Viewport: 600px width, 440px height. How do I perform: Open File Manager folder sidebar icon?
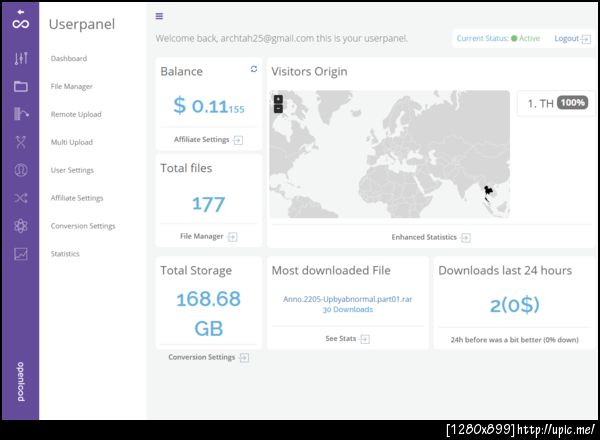pos(21,86)
